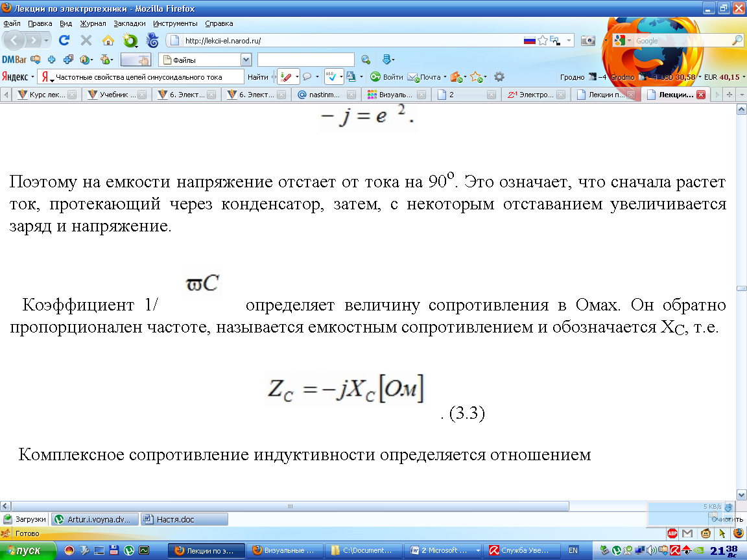Open the Инструменты menu
The height and width of the screenshot is (560, 747).
pyautogui.click(x=175, y=23)
